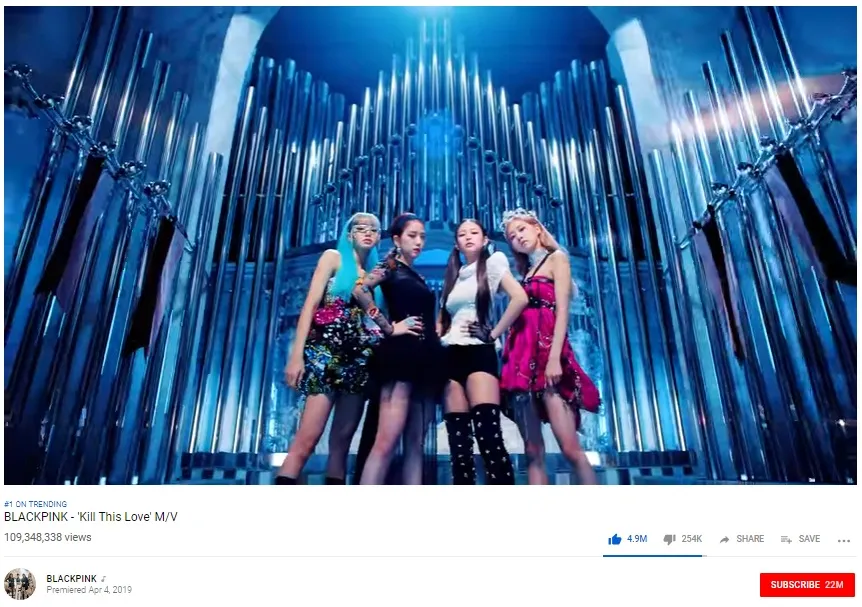Viewport: 862px width, 607px height.
Task: Click the Premiered Apr 4, 2019 date
Action: [x=89, y=590]
